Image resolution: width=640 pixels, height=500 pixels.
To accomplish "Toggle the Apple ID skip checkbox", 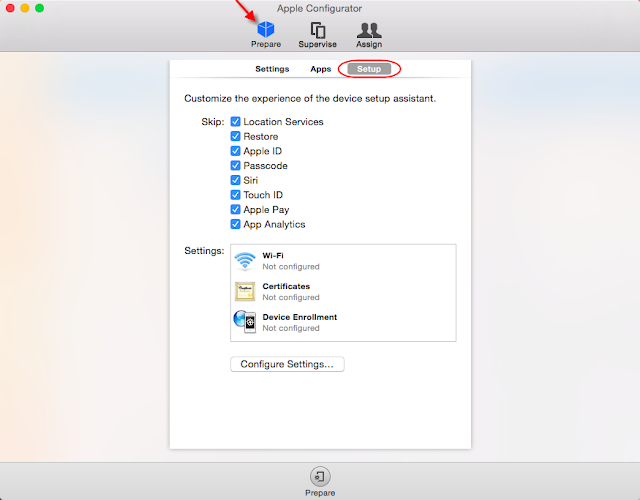I will click(x=236, y=151).
